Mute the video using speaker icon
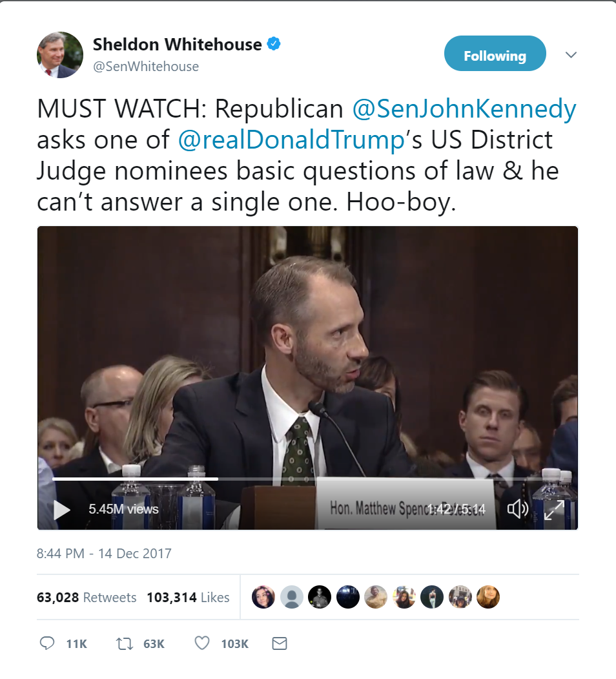 point(518,509)
